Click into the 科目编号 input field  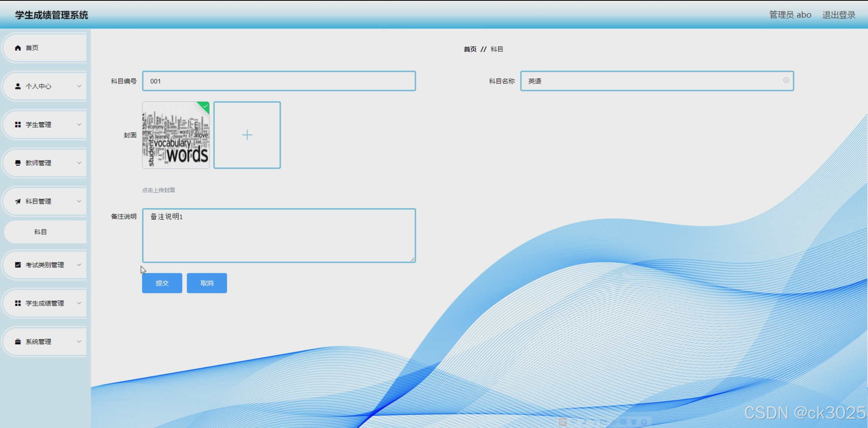point(279,81)
